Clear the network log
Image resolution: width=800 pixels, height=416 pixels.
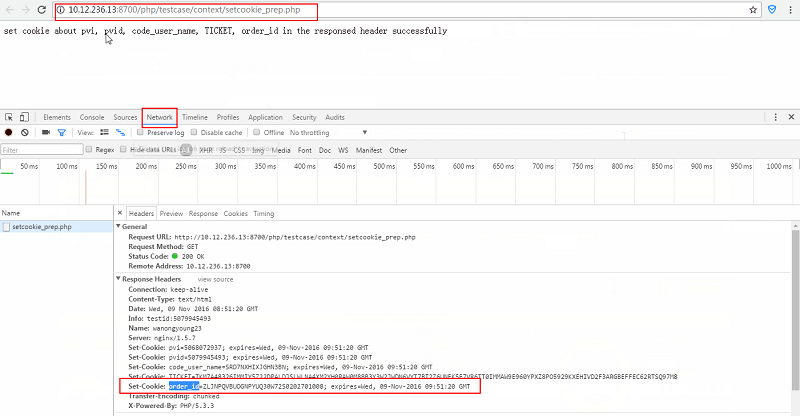(x=24, y=132)
